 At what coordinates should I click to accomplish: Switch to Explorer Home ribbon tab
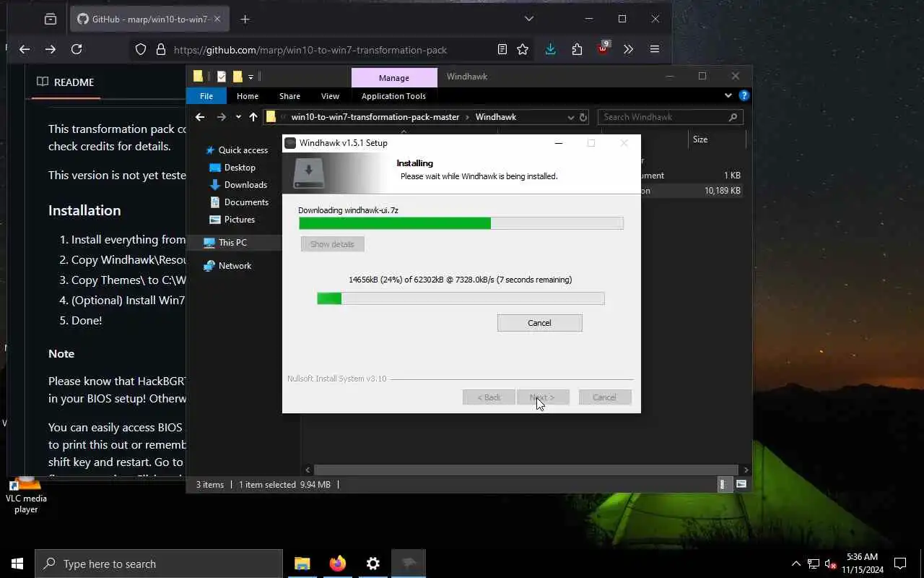248,96
